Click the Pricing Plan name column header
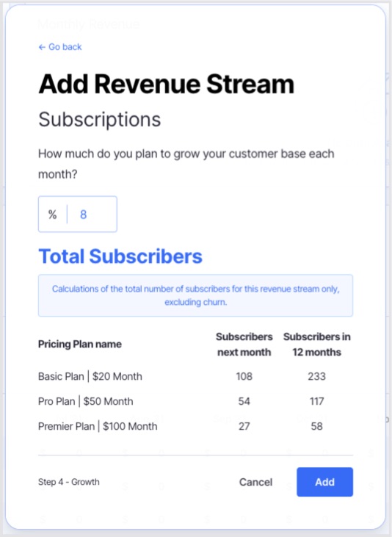392x537 pixels. coord(80,345)
